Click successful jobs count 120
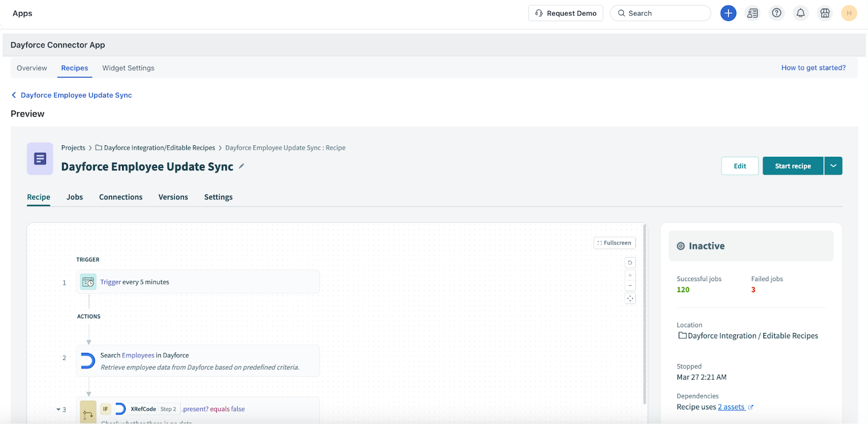Screen dimensions: 868x424 click(x=683, y=290)
